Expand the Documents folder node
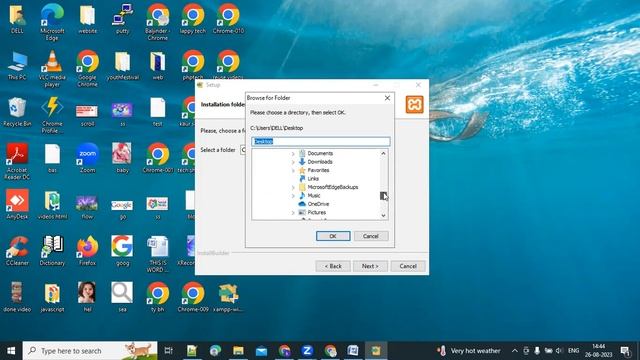 click(293, 153)
